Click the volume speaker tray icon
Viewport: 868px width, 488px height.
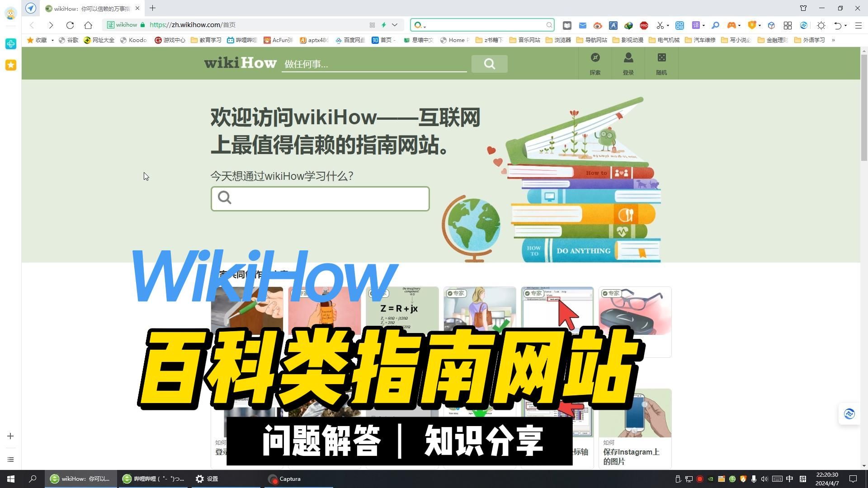pyautogui.click(x=764, y=479)
